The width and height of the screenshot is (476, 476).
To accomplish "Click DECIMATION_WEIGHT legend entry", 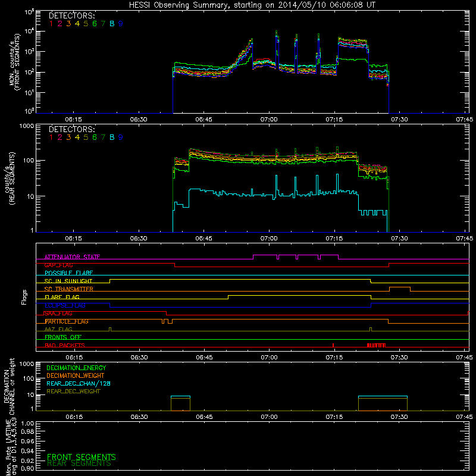I will 76,376.
